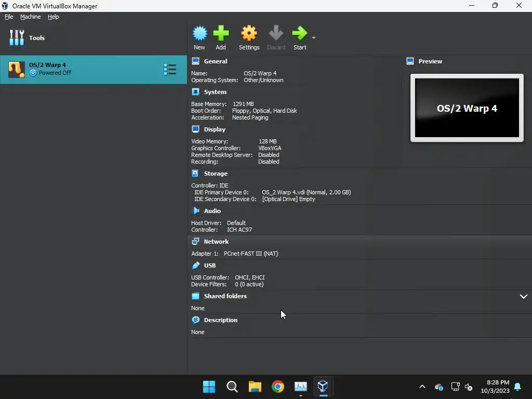Open the Network settings heading link
532x399 pixels.
[x=216, y=242]
